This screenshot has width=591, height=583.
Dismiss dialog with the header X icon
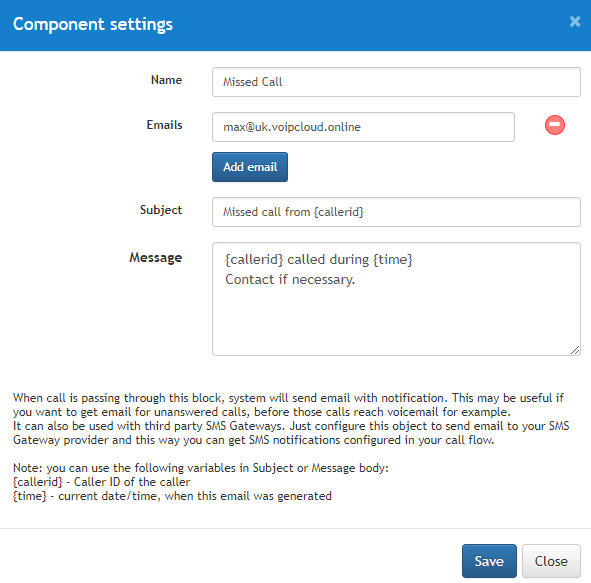pos(575,21)
